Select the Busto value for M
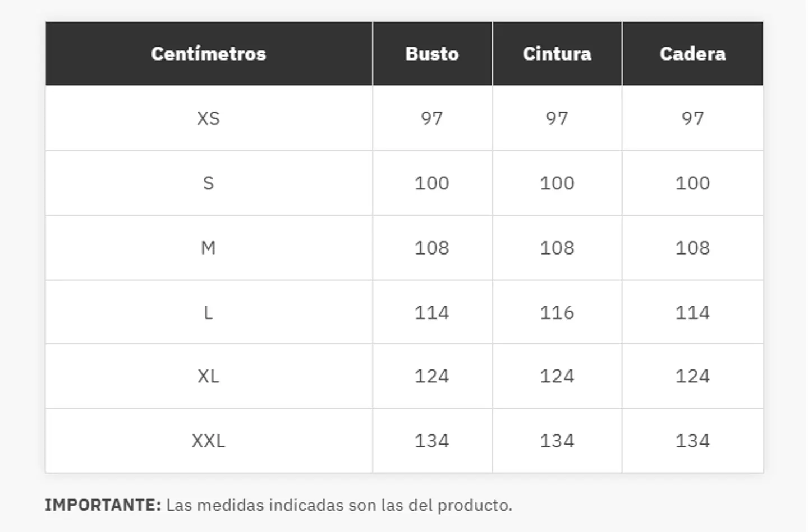This screenshot has width=808, height=532. 432,248
